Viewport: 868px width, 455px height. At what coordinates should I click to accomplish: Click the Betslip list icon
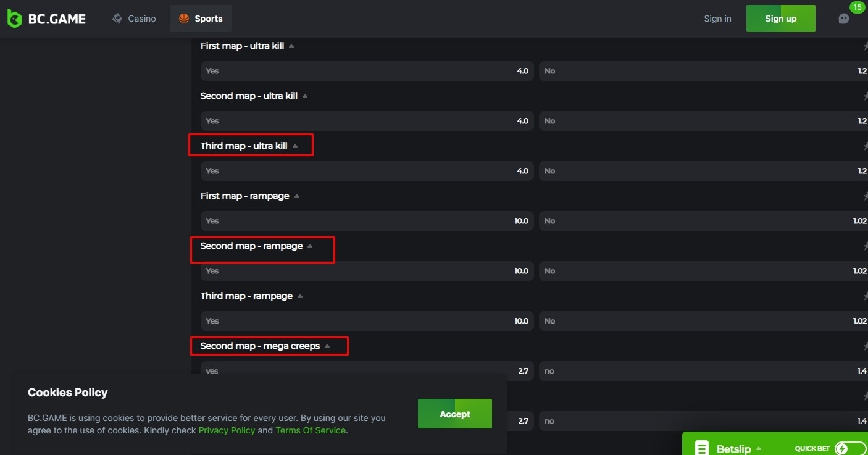tap(701, 448)
